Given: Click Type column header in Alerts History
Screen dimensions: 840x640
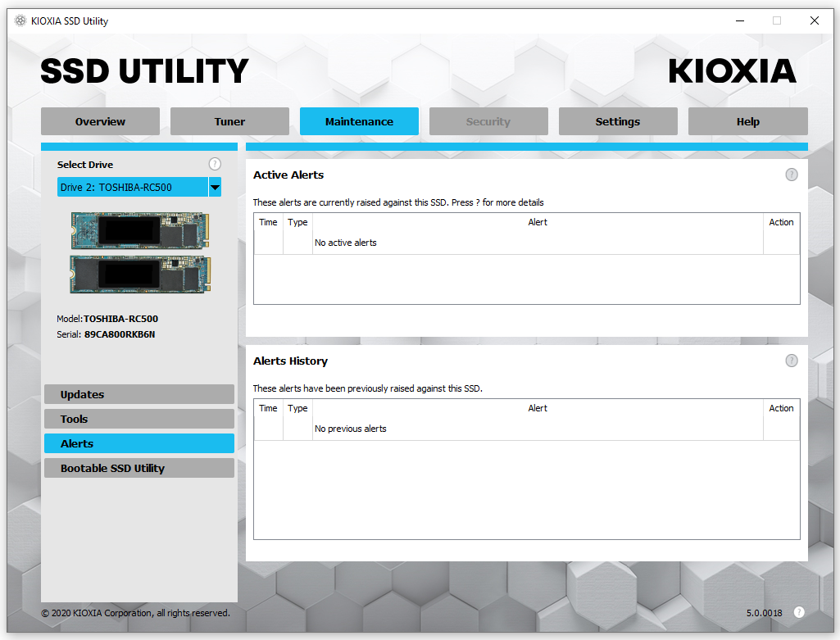Looking at the screenshot, I should pos(297,408).
